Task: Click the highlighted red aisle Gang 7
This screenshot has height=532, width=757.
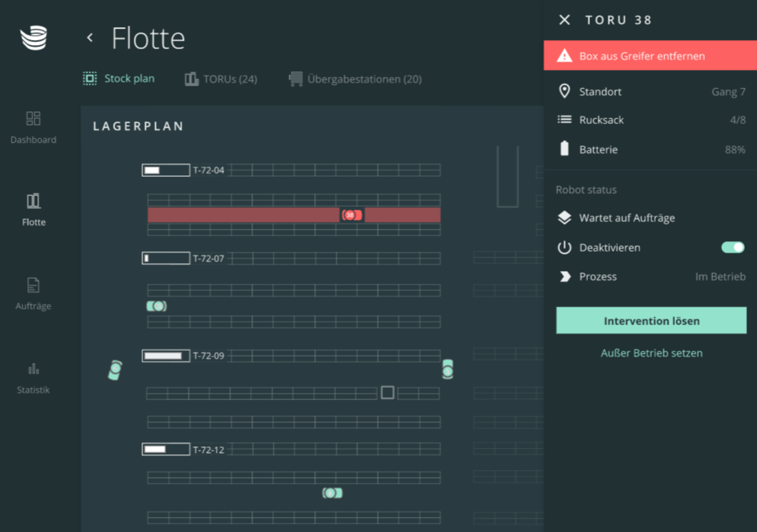Action: click(x=243, y=215)
